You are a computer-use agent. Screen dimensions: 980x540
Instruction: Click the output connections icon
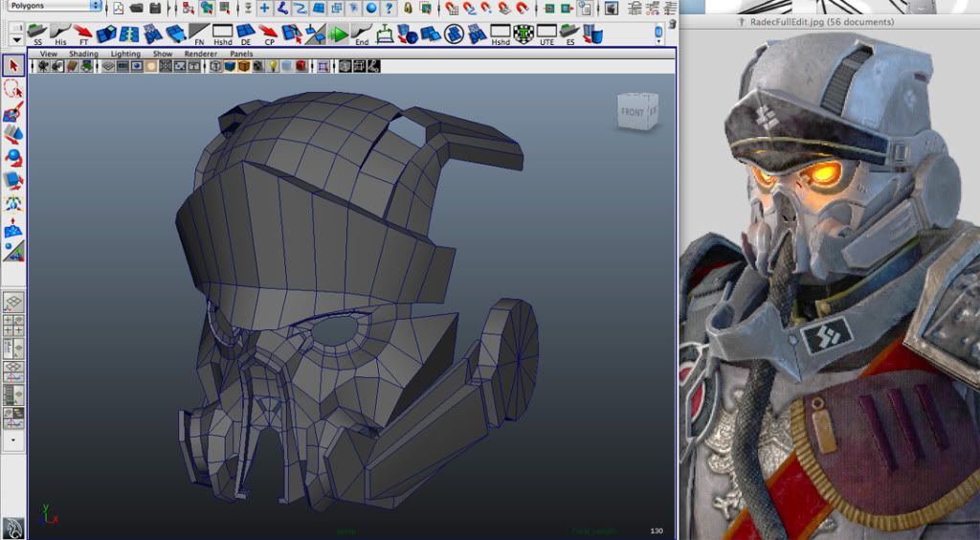pyautogui.click(x=567, y=8)
